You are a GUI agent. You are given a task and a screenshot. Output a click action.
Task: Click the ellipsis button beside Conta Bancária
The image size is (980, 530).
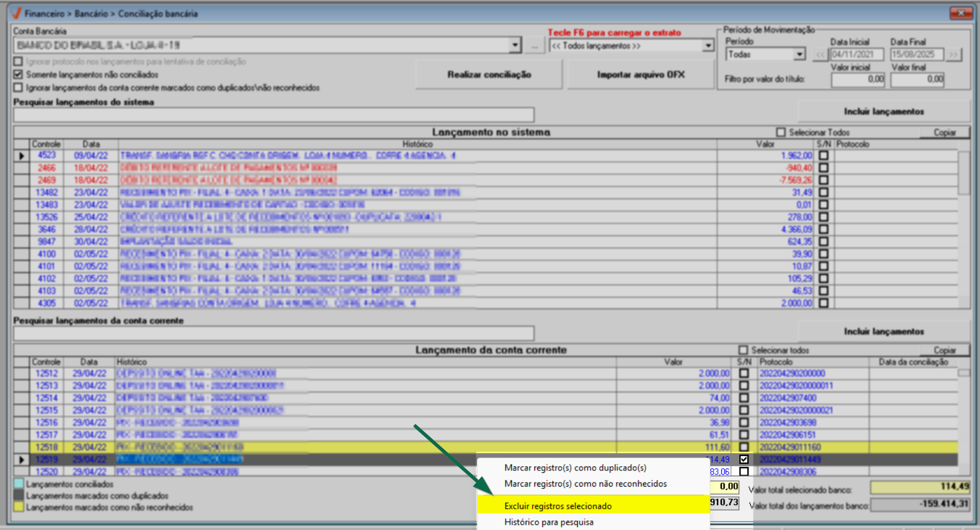click(534, 46)
